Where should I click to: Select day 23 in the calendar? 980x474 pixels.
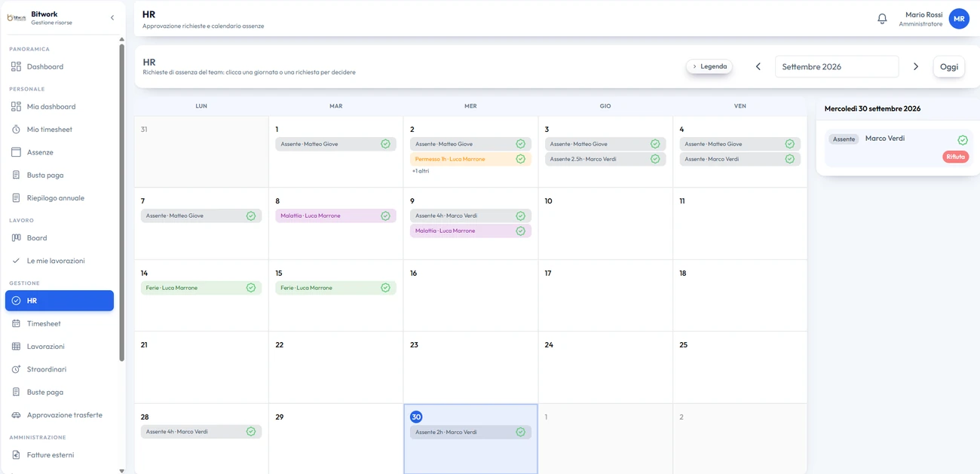(470, 367)
